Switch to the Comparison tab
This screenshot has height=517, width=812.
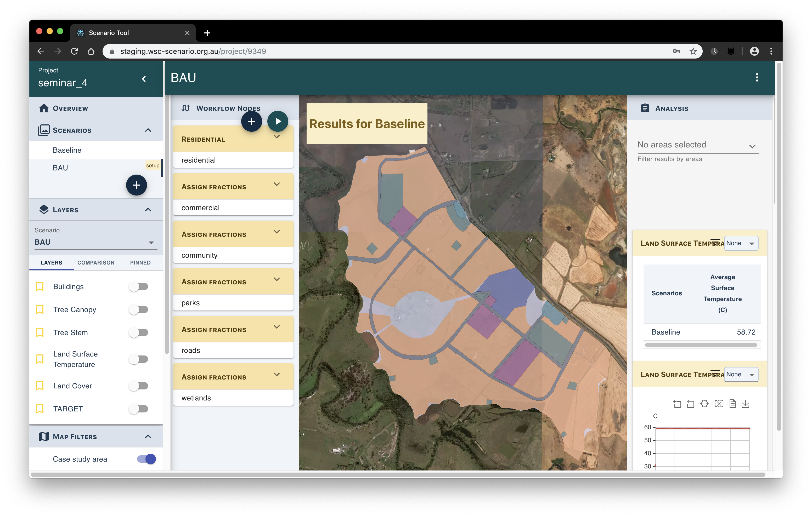coord(96,262)
